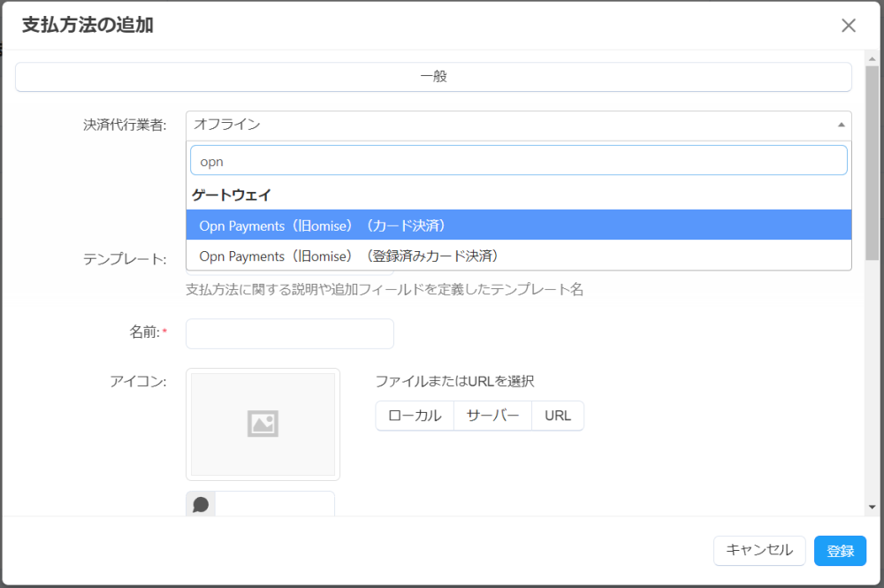Click the image placeholder icon

(263, 424)
